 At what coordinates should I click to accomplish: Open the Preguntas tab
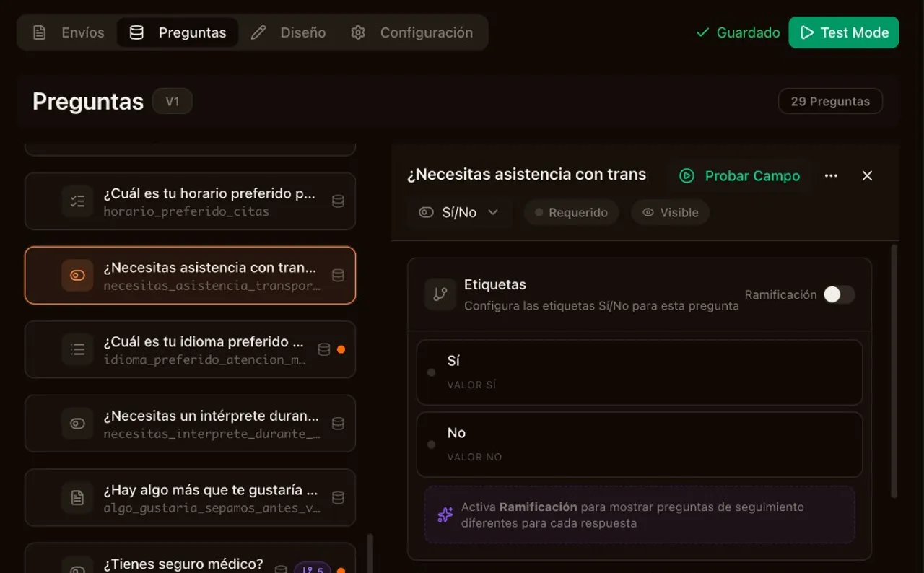click(x=177, y=32)
